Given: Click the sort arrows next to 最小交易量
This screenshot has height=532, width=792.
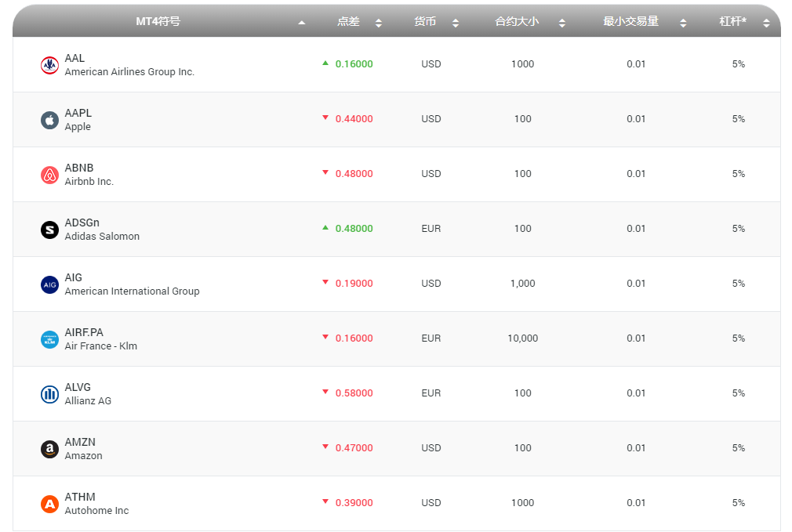Looking at the screenshot, I should [x=683, y=23].
